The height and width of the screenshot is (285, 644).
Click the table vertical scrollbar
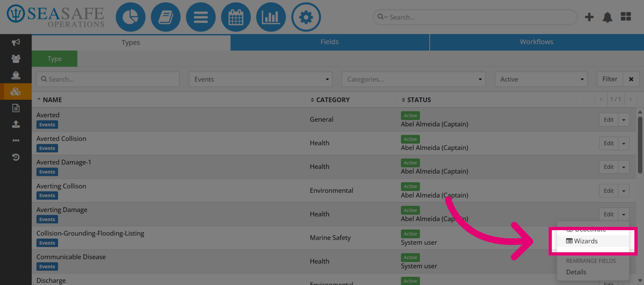coord(640,145)
